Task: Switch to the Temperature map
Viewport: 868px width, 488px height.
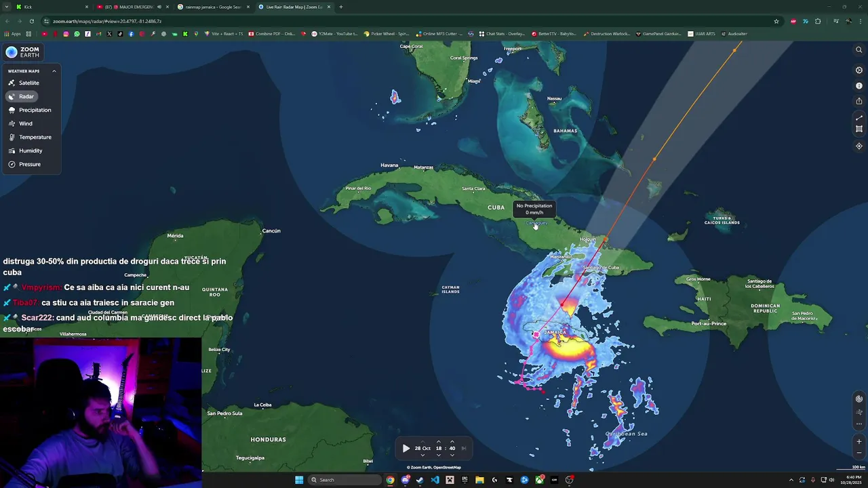Action: [x=30, y=137]
